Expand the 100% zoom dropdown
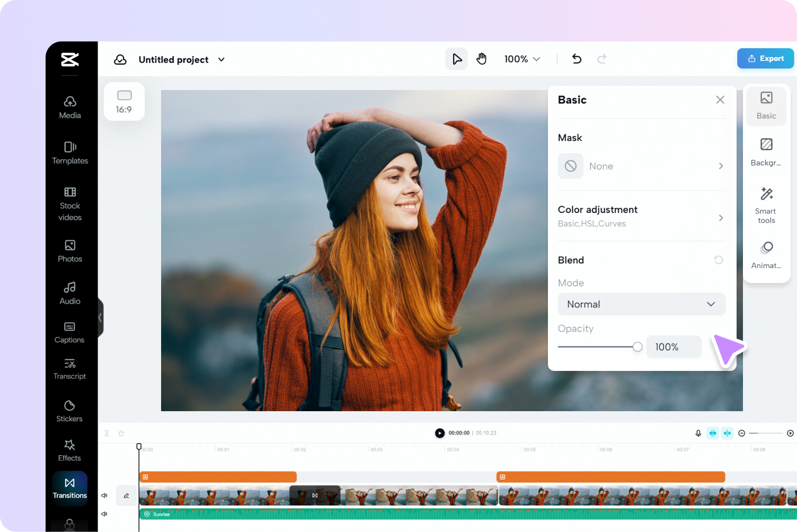The width and height of the screenshot is (797, 532). [x=522, y=59]
